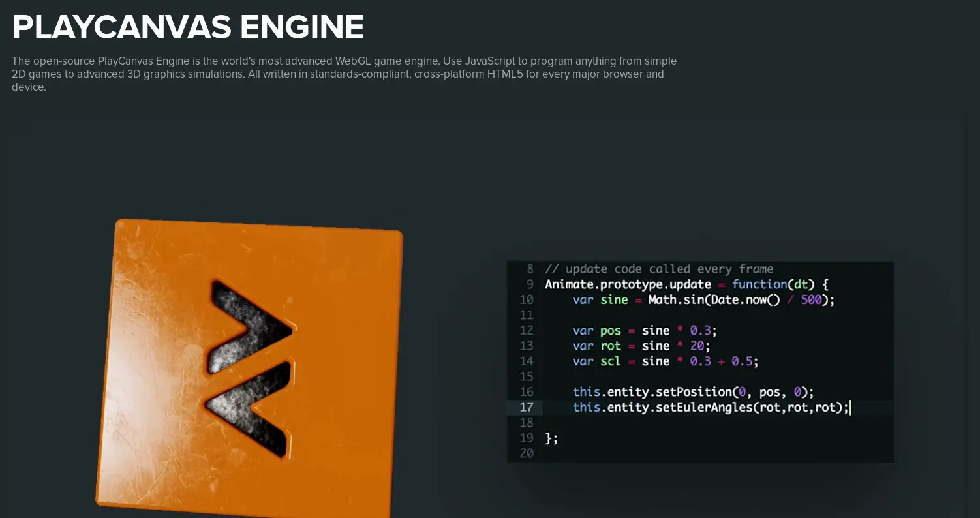Click line number 8 in the gutter

(530, 269)
